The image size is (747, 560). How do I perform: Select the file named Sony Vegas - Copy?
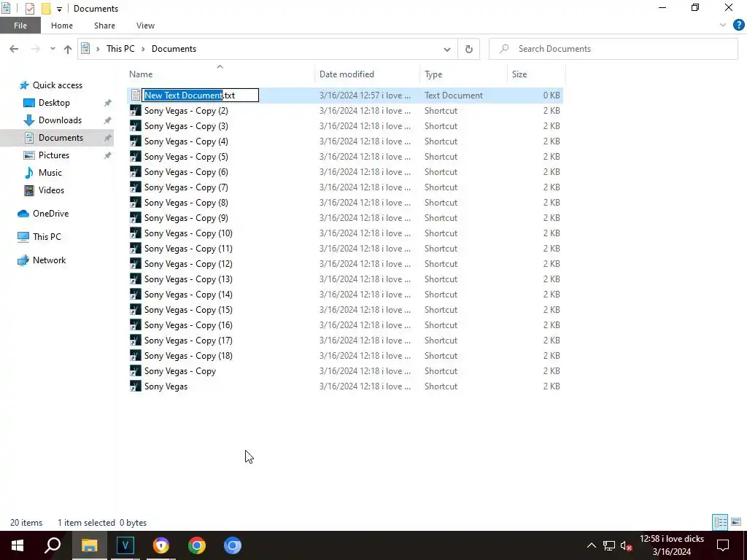[180, 371]
